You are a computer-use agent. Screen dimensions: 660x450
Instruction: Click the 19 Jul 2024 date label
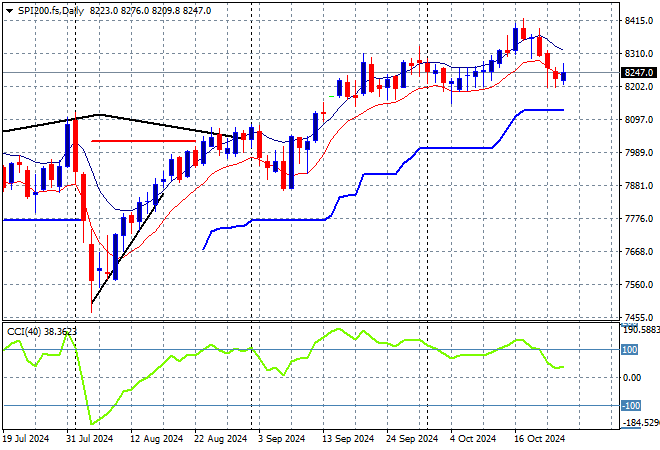tap(26, 439)
